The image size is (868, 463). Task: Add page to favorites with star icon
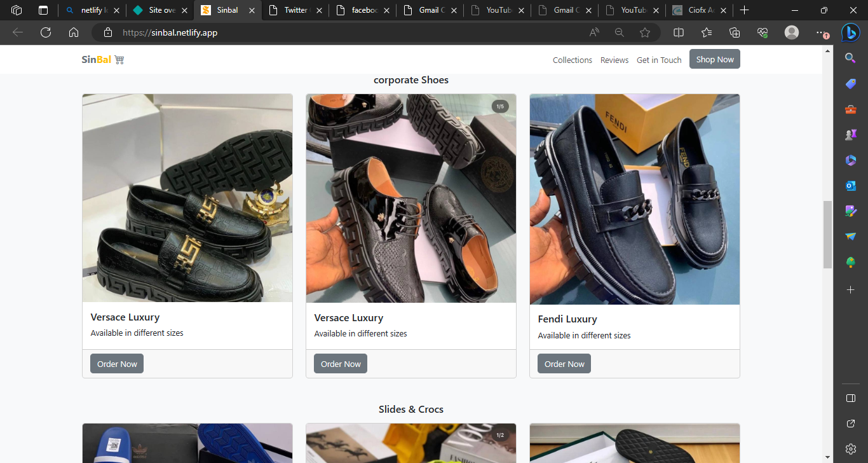(x=645, y=32)
